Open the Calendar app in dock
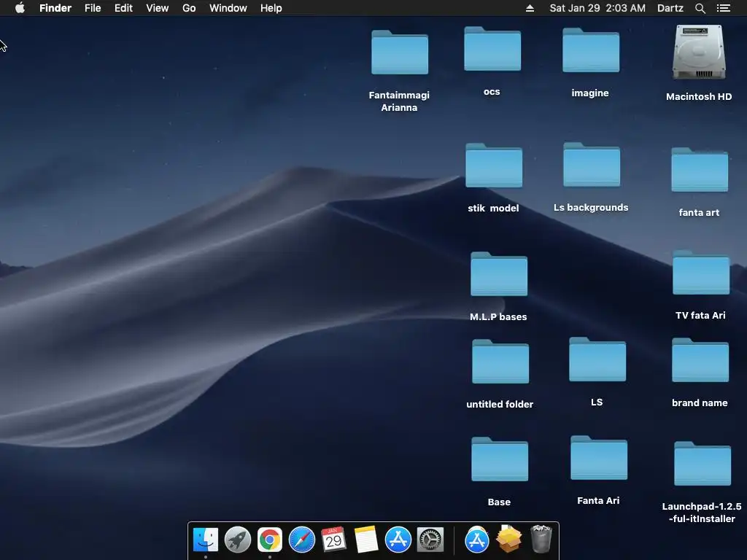The image size is (747, 560). [334, 540]
